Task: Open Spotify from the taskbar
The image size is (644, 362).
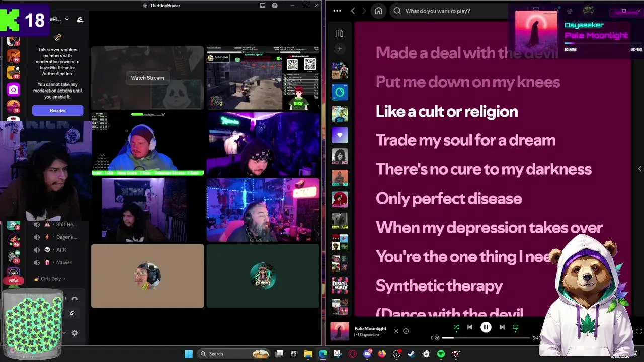Action: click(441, 354)
